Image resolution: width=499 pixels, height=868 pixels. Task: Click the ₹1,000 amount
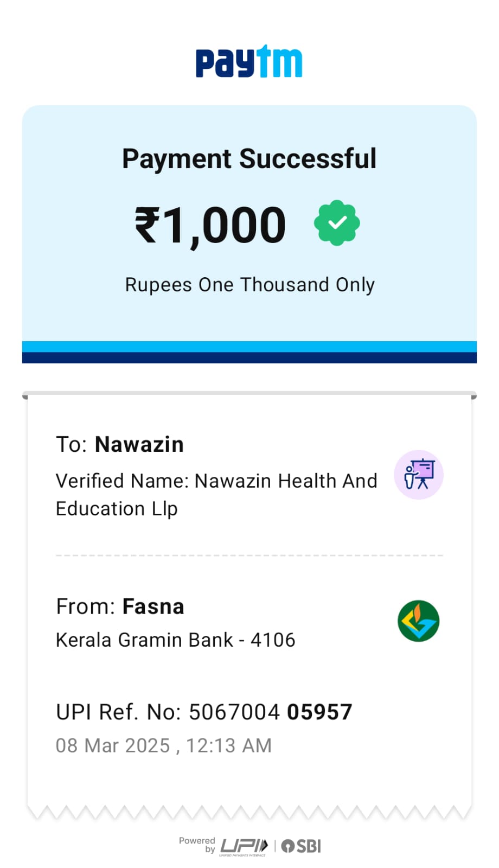210,225
